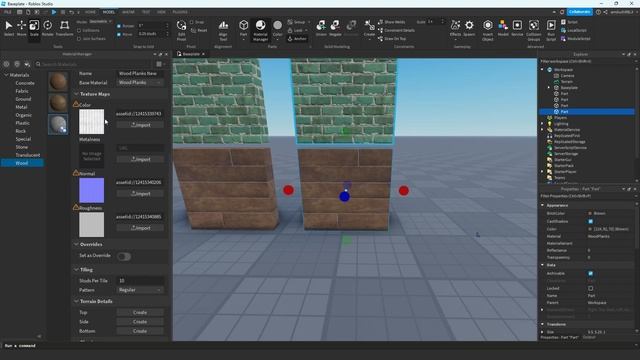Open the FILE menu

tap(8, 12)
